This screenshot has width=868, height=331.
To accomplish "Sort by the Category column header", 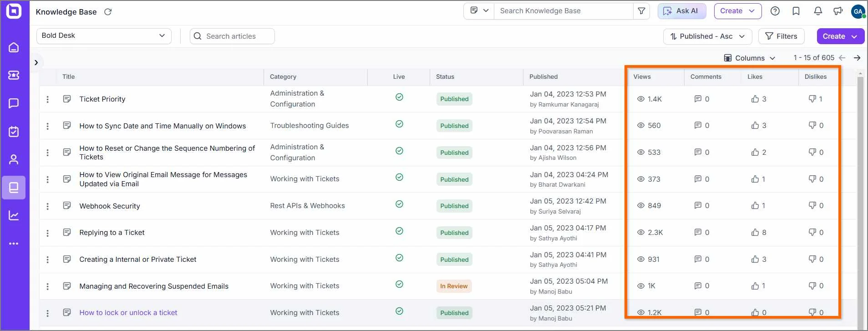I will 283,76.
